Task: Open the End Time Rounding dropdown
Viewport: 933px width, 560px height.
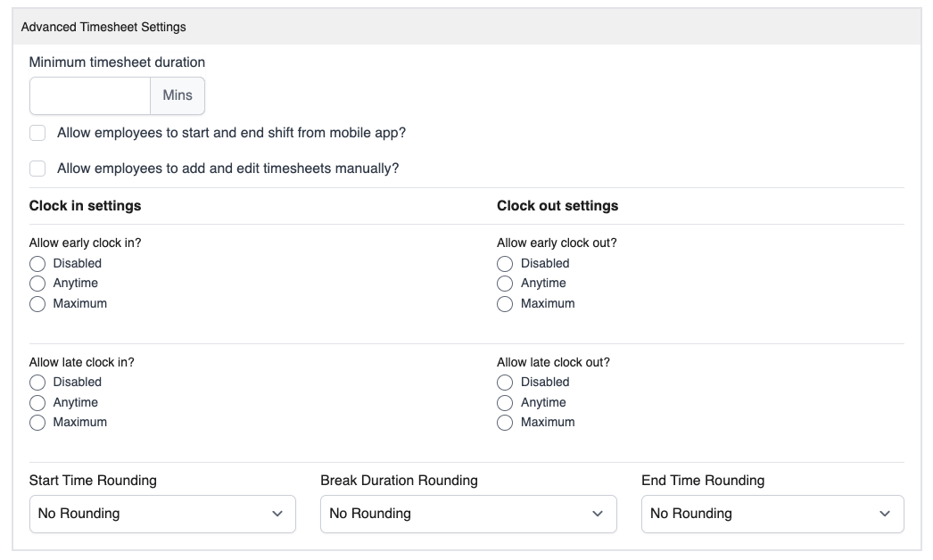Action: [772, 515]
